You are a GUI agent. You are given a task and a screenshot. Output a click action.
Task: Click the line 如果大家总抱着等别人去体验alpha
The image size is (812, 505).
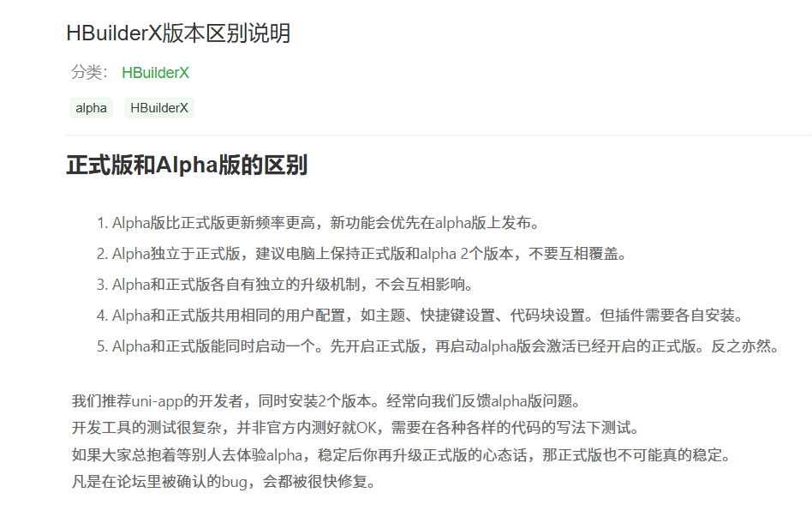tap(402, 455)
